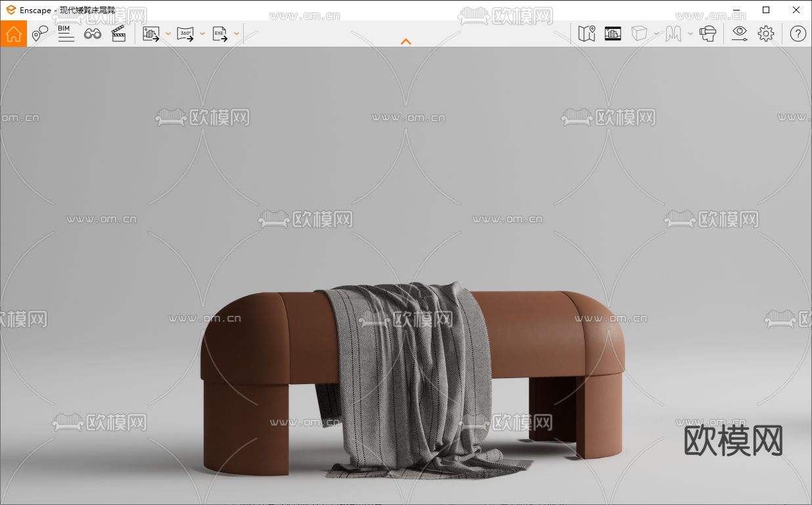Click the orange Home button
The height and width of the screenshot is (505, 812).
14,34
